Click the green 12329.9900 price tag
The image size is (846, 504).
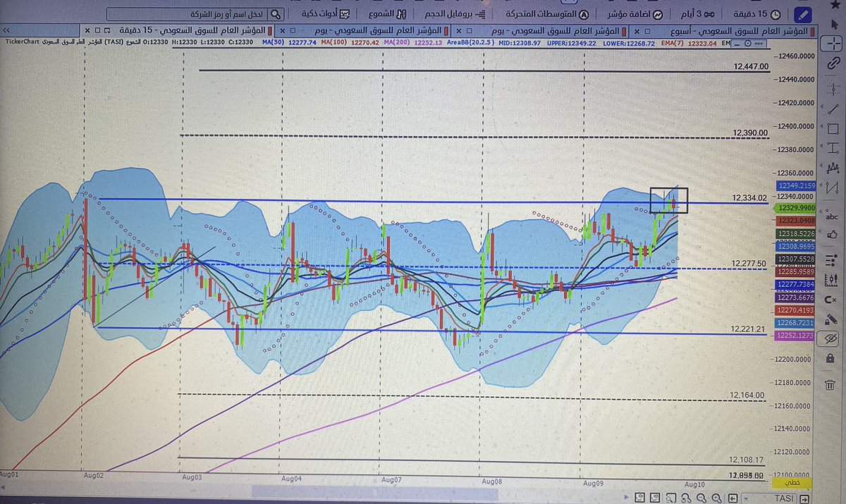[x=795, y=209]
